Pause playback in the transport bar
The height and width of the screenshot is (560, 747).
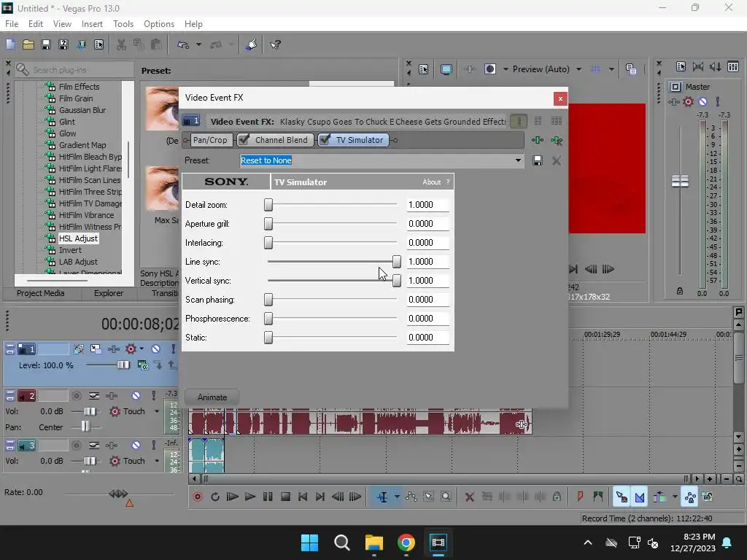(268, 497)
